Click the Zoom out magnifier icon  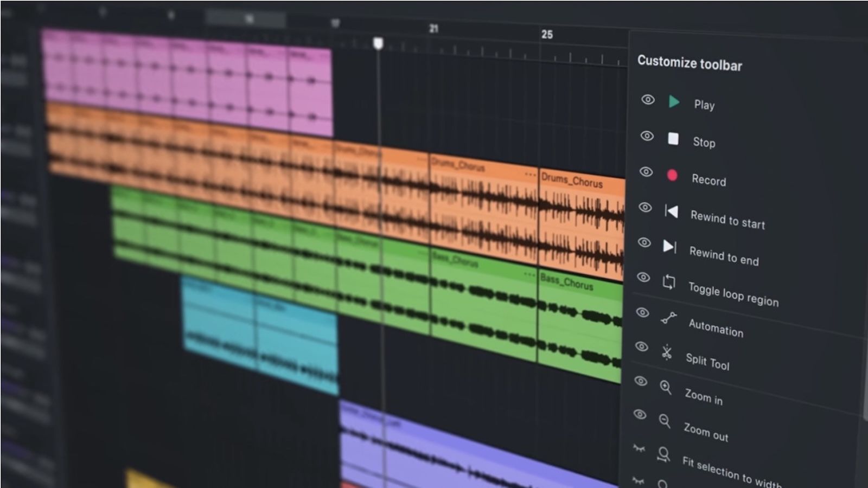[x=665, y=421]
